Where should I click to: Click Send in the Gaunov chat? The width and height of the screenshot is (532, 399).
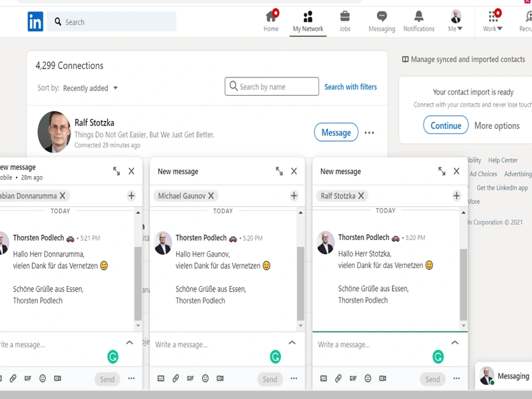click(x=270, y=379)
